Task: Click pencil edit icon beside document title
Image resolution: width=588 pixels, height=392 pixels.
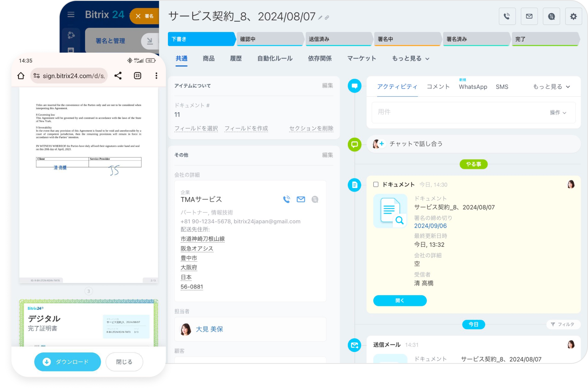Action: click(x=320, y=18)
